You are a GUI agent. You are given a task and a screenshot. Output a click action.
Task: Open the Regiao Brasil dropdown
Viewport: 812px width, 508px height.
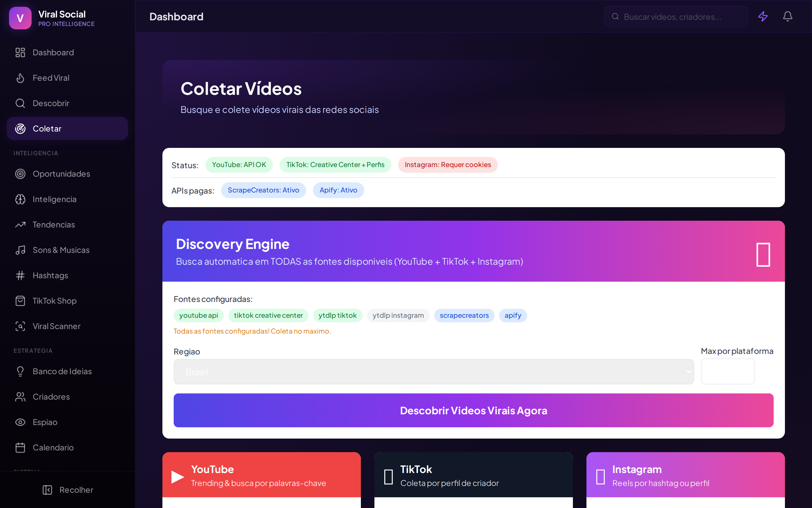click(434, 372)
